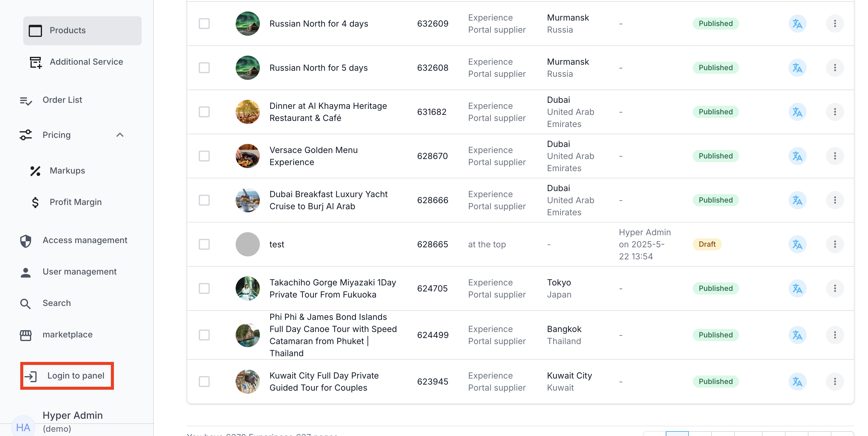Viewport: 868px width, 436px height.
Task: Open translation options for the Kuwait City tour
Action: pos(797,381)
